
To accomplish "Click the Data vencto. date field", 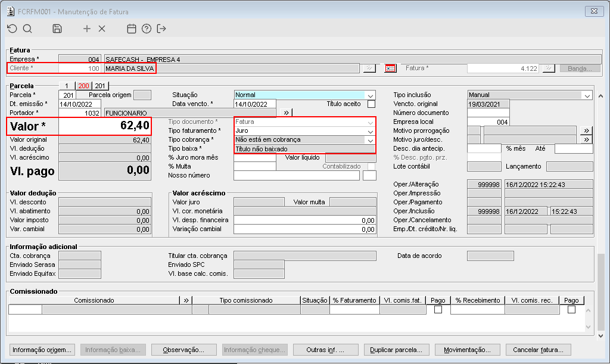I will pos(255,104).
